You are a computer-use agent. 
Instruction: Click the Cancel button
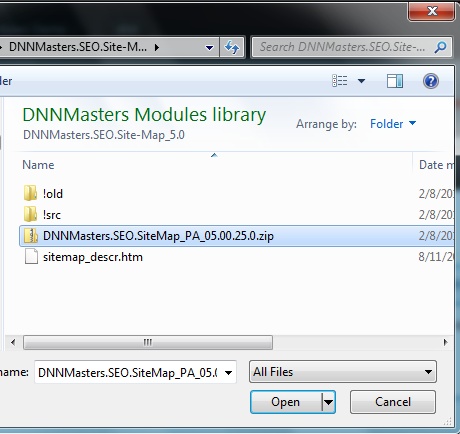[393, 402]
